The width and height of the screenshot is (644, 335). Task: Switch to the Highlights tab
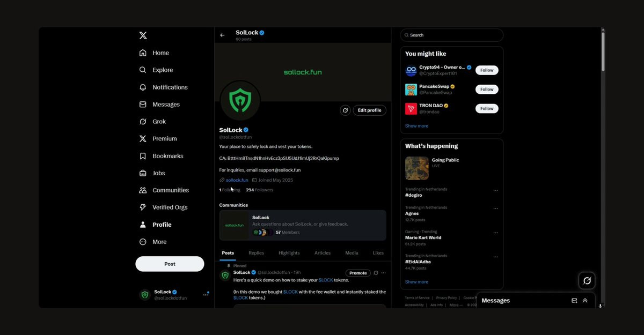tap(289, 253)
